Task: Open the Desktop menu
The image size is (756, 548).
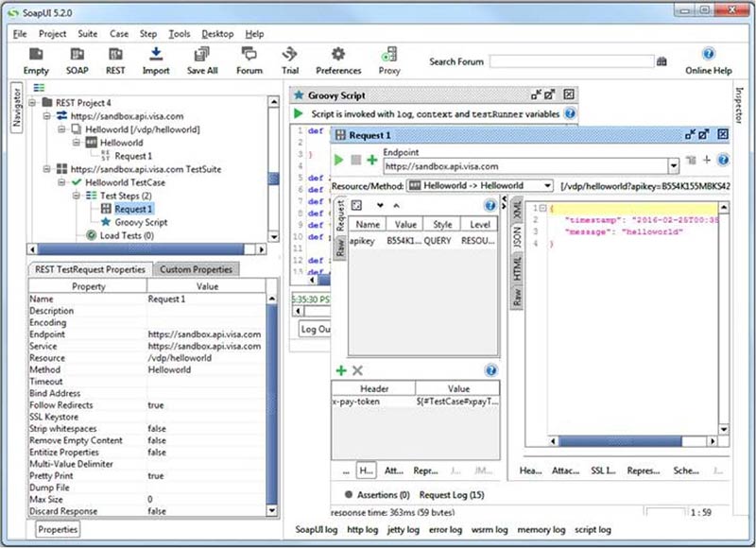Action: (x=217, y=34)
